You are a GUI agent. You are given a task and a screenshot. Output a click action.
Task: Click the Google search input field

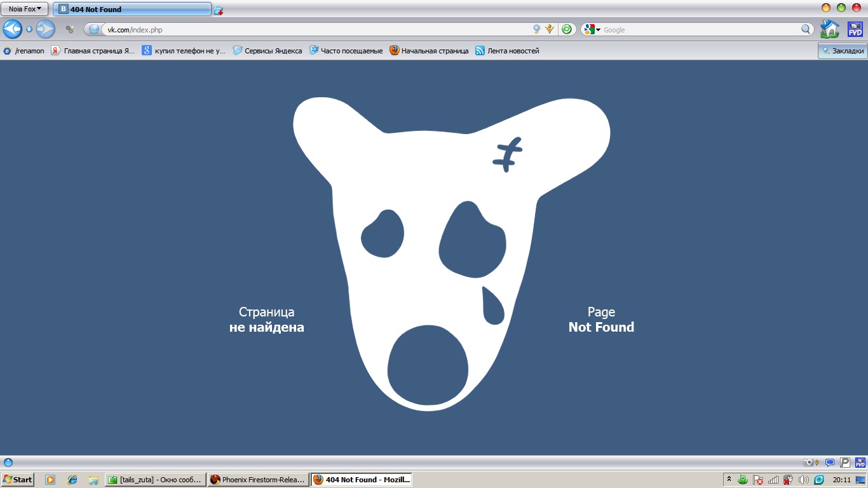[x=700, y=29]
